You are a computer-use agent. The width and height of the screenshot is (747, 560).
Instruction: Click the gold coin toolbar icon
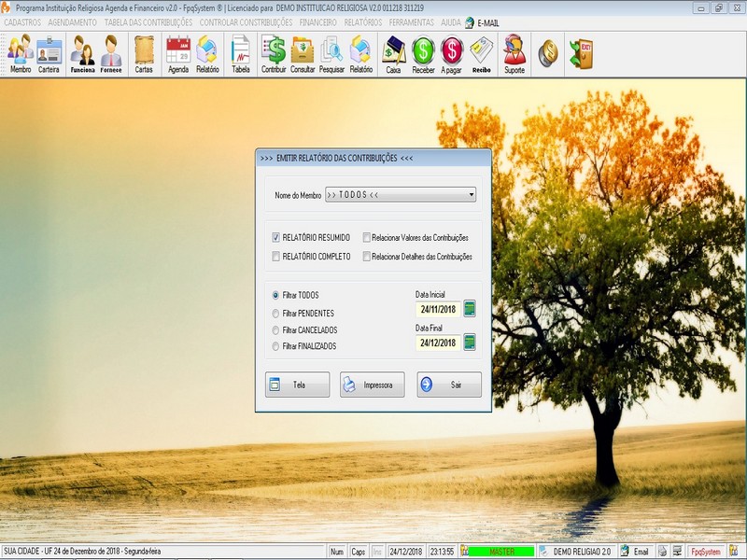coord(548,53)
